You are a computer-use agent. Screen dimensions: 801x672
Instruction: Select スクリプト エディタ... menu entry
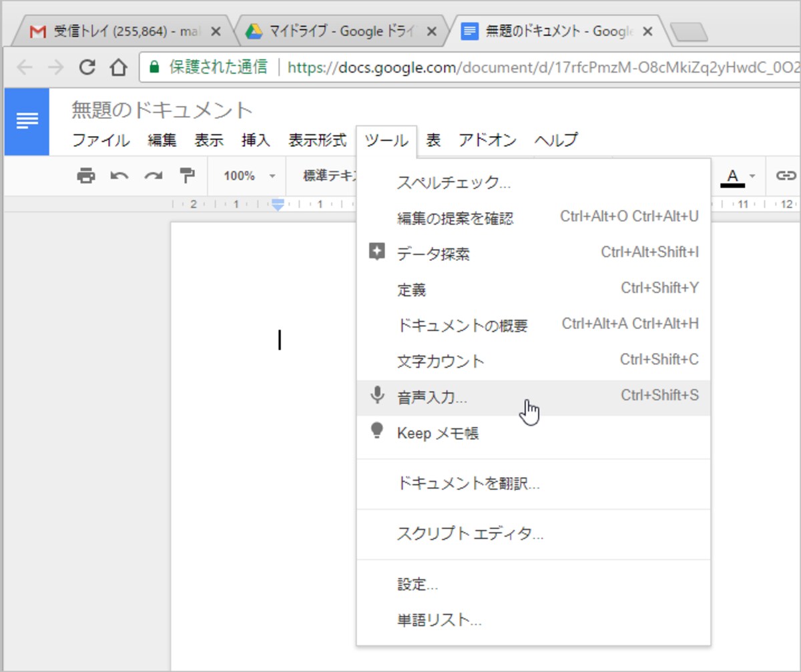point(533,534)
